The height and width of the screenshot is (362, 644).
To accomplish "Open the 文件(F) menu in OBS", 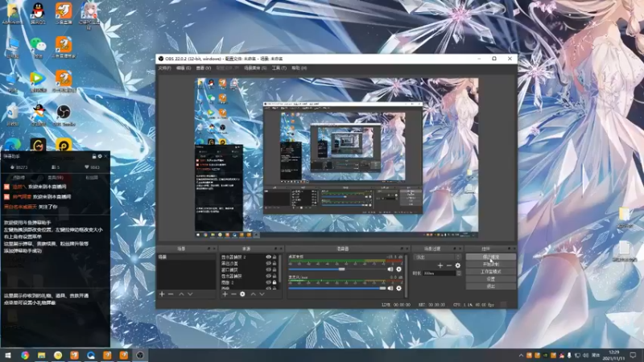I will pyautogui.click(x=165, y=68).
